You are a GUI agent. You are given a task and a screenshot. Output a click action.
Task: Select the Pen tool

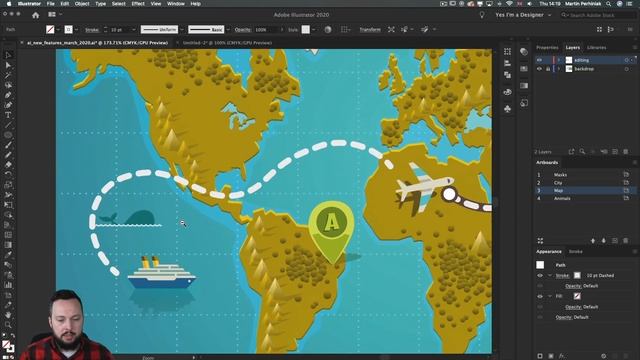[8, 95]
